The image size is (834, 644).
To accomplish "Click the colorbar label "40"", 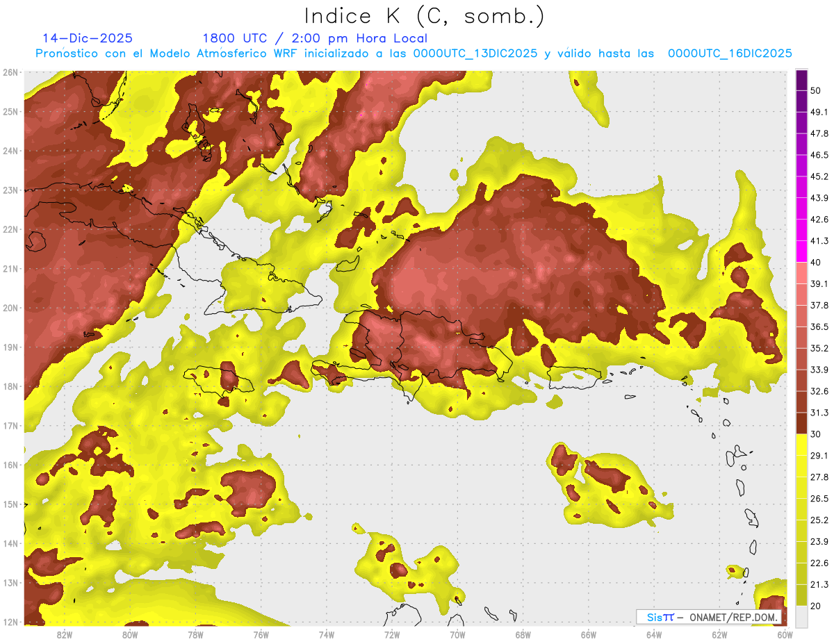I will pos(815,263).
